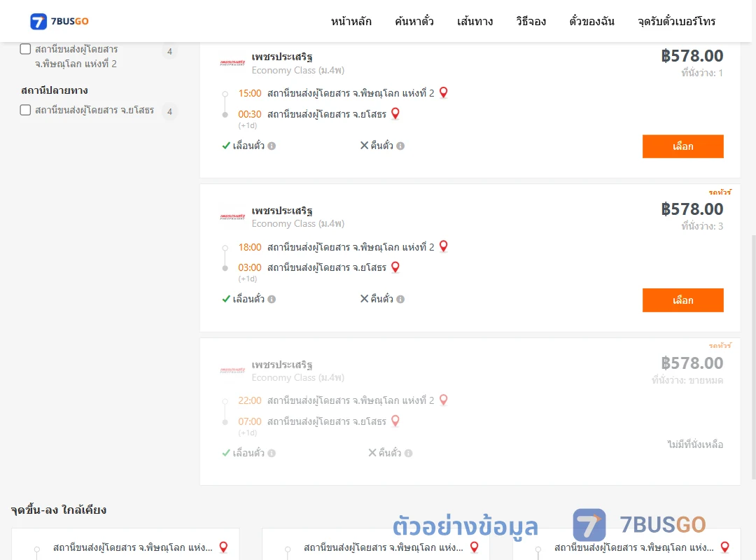Open the วิธีจอง menu item

pos(531,21)
